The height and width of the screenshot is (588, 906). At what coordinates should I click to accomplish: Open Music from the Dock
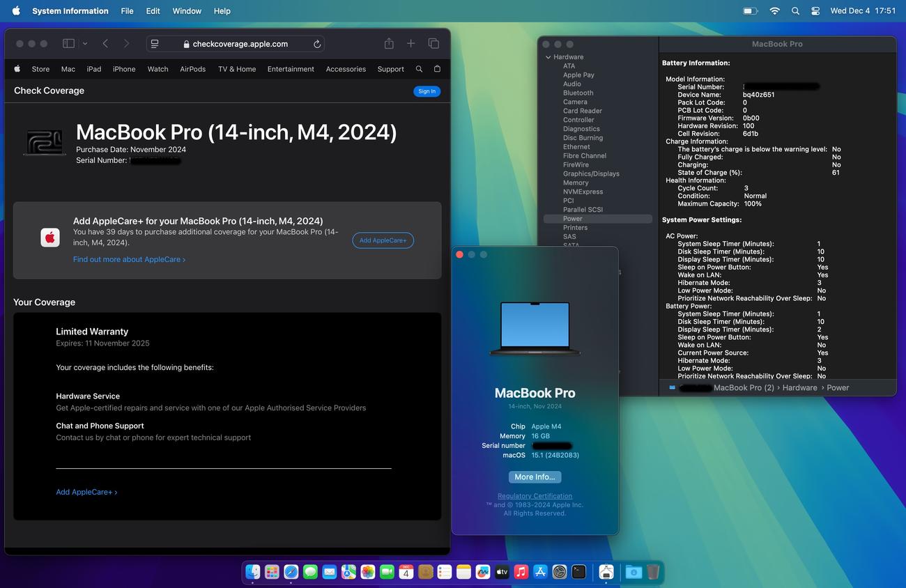521,572
